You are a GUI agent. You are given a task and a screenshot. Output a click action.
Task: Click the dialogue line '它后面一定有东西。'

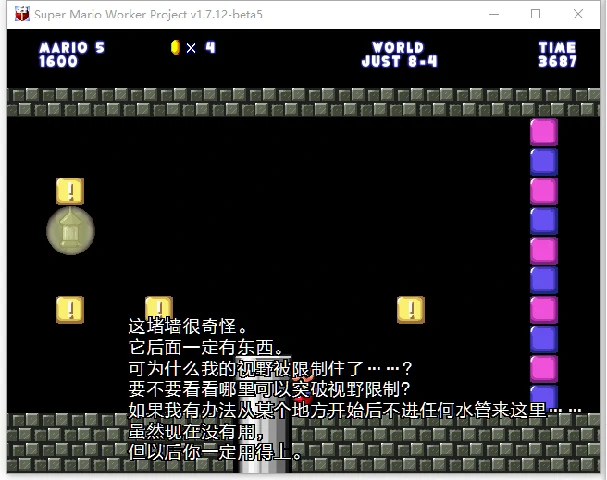click(x=206, y=347)
